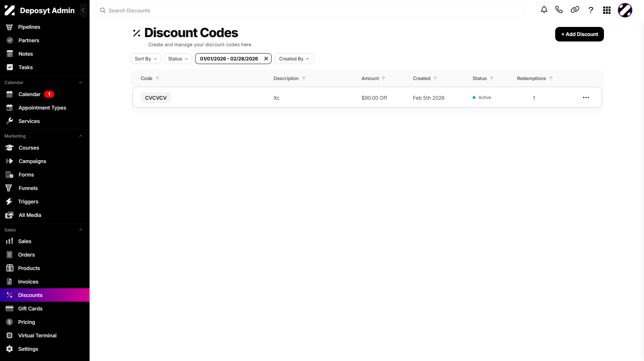Collapse the Marketing sidebar section

(x=81, y=136)
